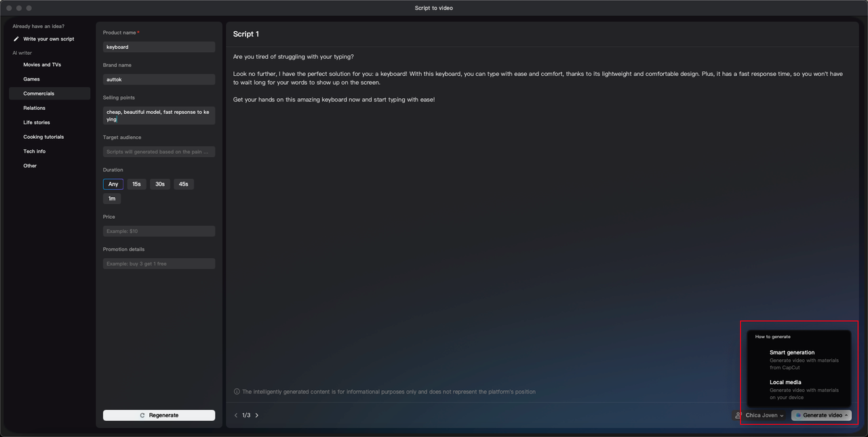This screenshot has width=868, height=437.
Task: Click the voice character icon beside Chica Joven
Action: click(738, 415)
